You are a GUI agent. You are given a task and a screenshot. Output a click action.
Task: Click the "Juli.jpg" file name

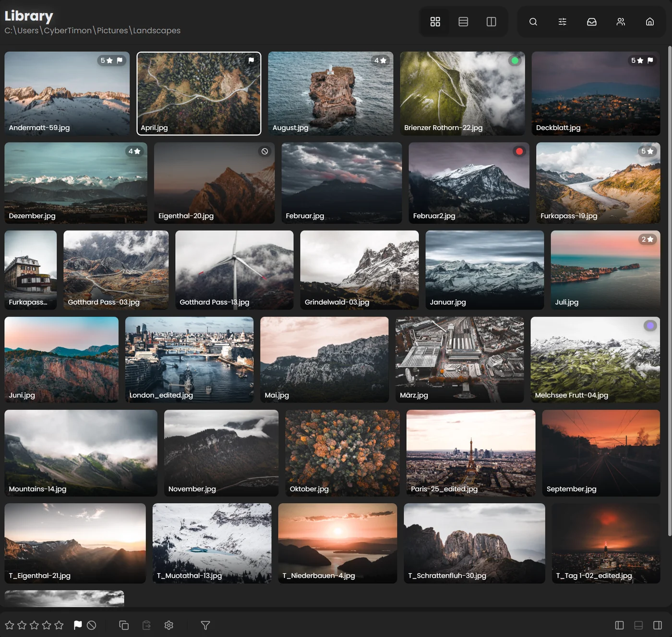tap(566, 302)
